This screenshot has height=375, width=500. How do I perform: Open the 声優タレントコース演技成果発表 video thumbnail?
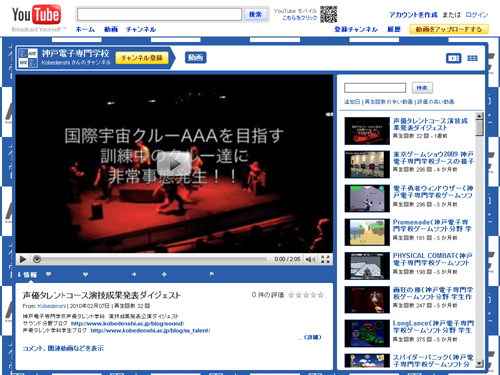(x=367, y=131)
